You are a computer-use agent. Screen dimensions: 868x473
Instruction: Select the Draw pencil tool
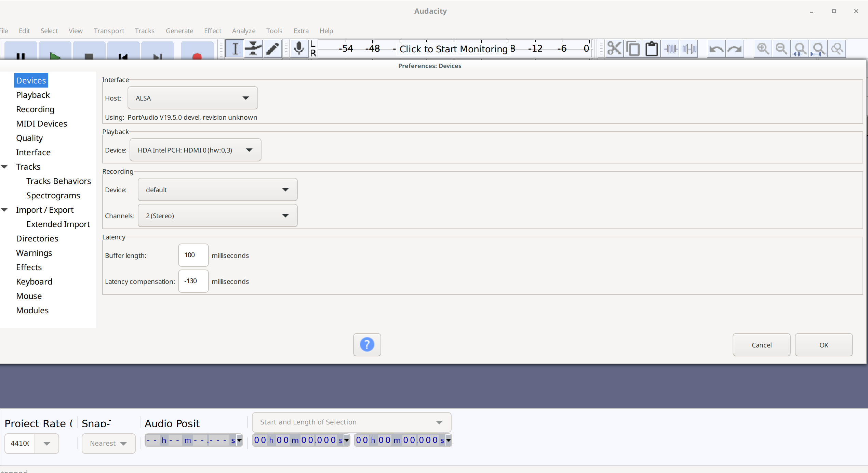point(272,49)
